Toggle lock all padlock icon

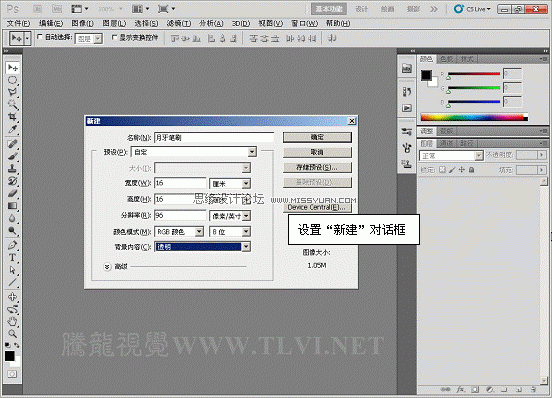point(471,170)
